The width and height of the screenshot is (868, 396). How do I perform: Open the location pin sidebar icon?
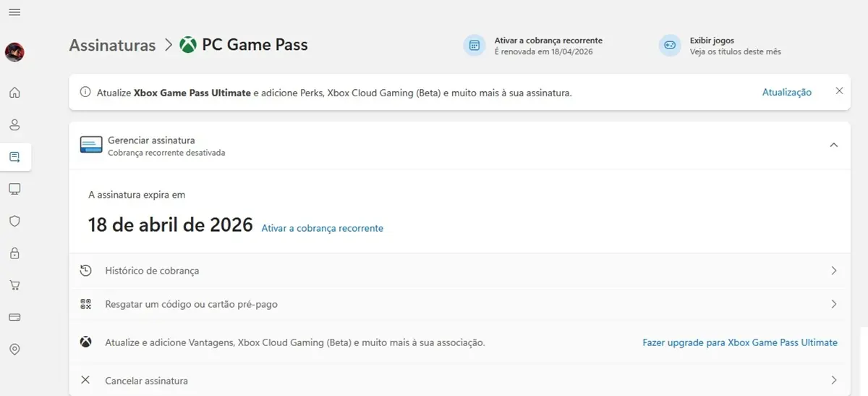coord(14,349)
